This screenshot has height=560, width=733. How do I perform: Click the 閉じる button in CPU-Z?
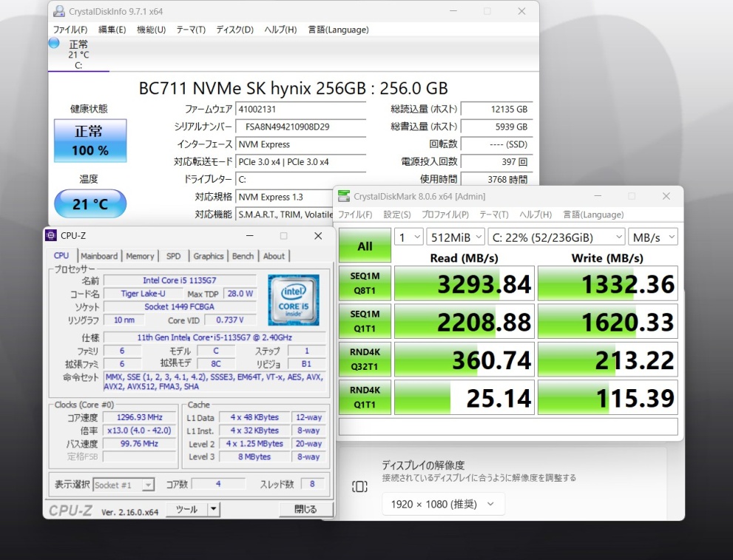click(x=305, y=509)
